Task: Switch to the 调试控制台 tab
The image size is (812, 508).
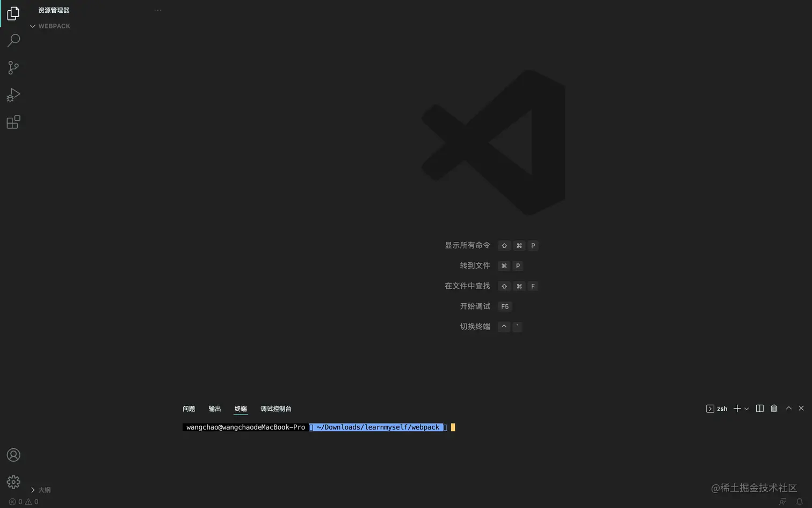Action: 276,409
